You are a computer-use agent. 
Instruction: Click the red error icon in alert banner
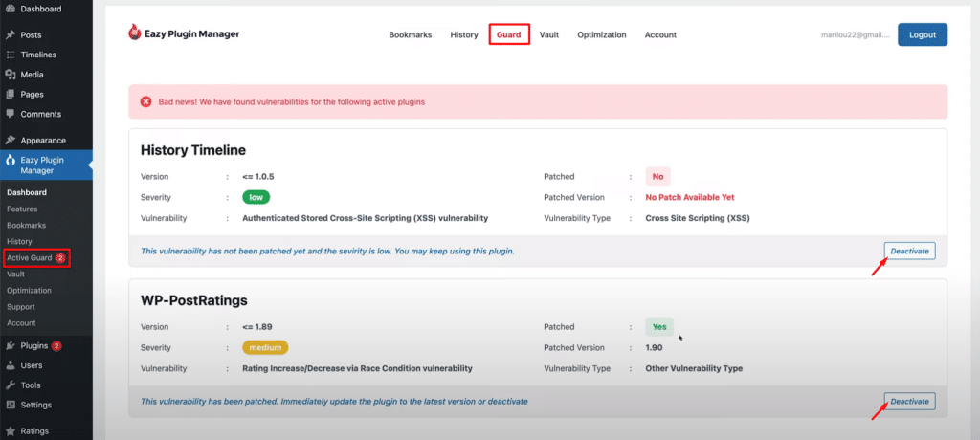(145, 102)
